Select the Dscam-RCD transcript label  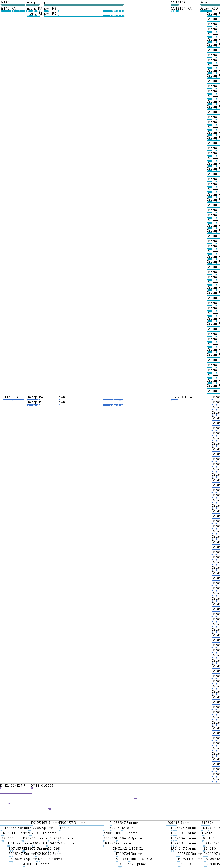pyautogui.click(x=209, y=9)
